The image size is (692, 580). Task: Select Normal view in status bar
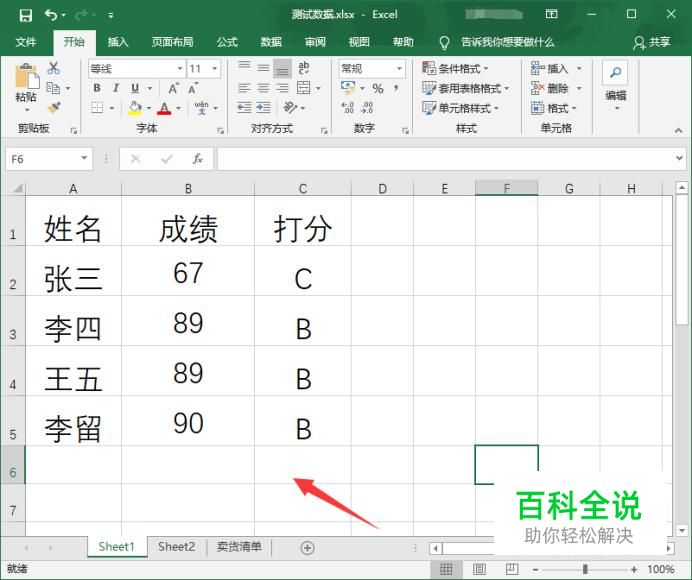click(x=446, y=569)
